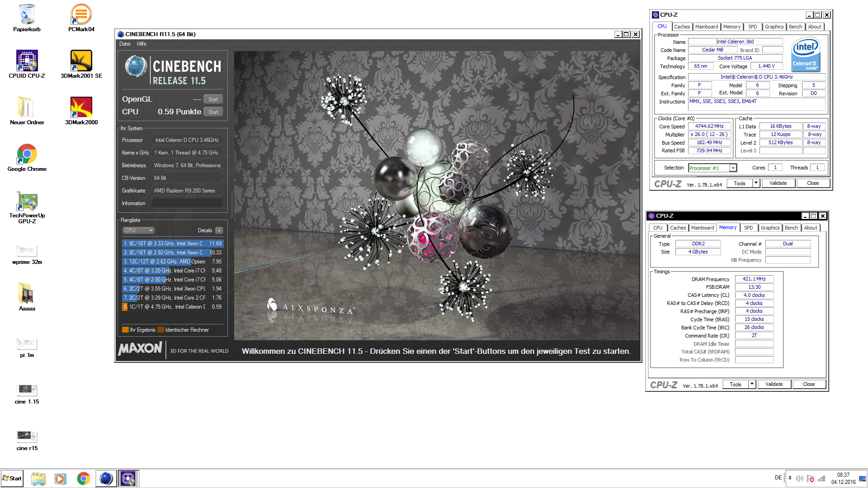Open SPD tab in upper CPU-Z
Image resolution: width=868 pixels, height=488 pixels.
click(752, 27)
